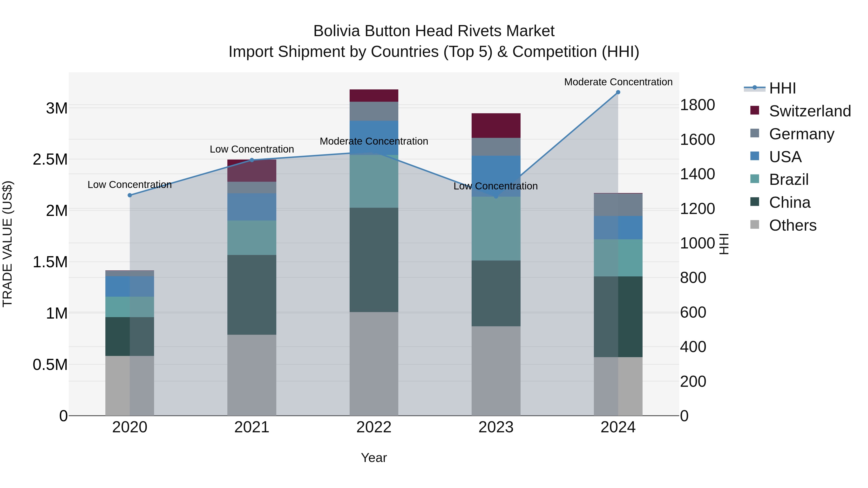Click the 2021 HHI data point
Screen dimensions: 868x488
pyautogui.click(x=252, y=160)
